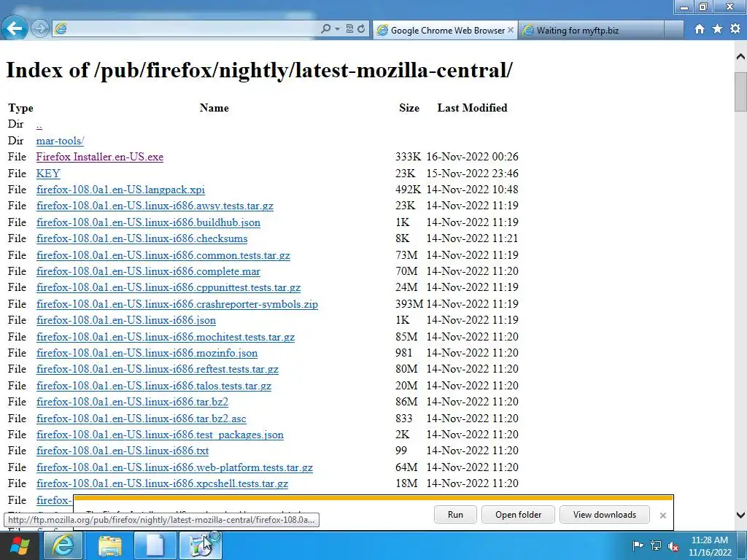Click the 393M size cell
The height and width of the screenshot is (560, 747).
[x=409, y=304]
